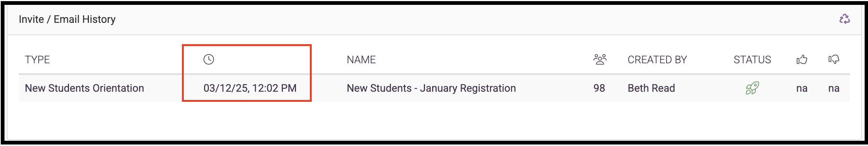
Task: Open New Students - January Registration
Action: 431,88
